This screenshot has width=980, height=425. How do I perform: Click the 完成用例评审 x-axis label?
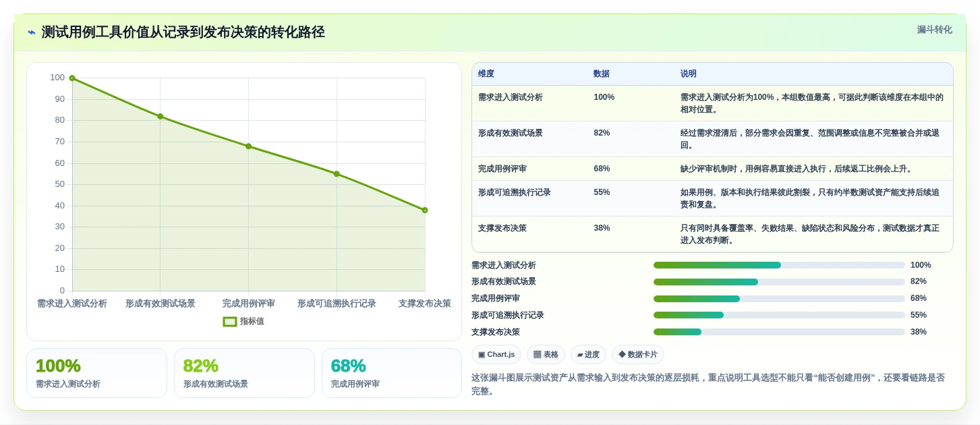click(249, 304)
